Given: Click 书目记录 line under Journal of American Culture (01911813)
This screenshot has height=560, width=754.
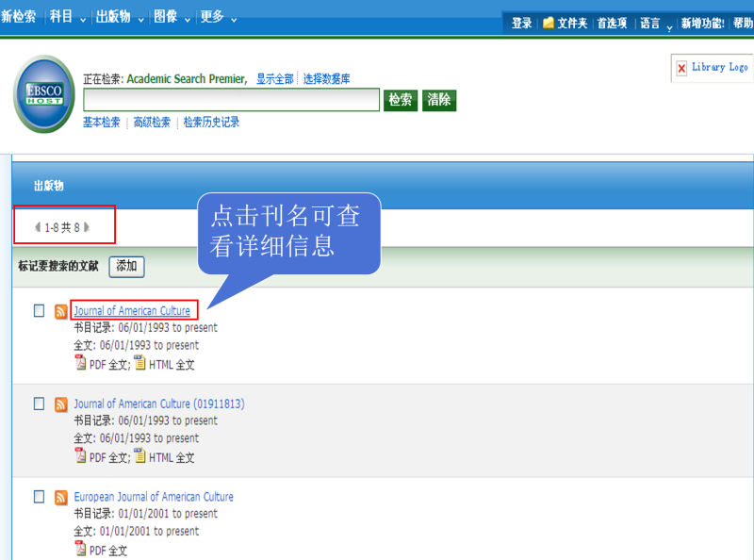Looking at the screenshot, I should (x=145, y=421).
